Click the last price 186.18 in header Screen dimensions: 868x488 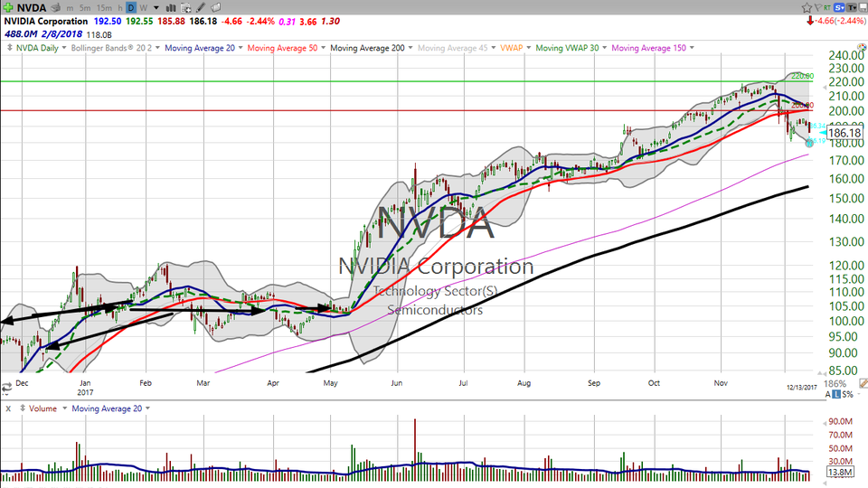point(203,21)
